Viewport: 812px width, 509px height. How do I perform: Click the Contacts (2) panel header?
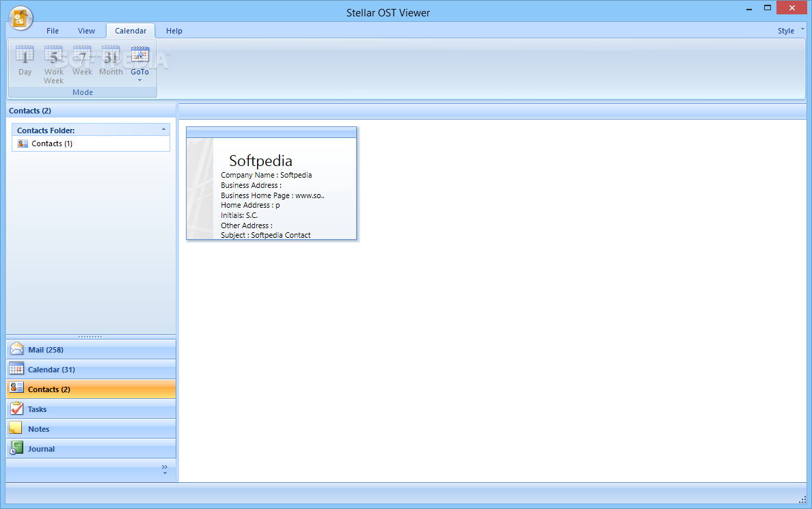tap(91, 110)
